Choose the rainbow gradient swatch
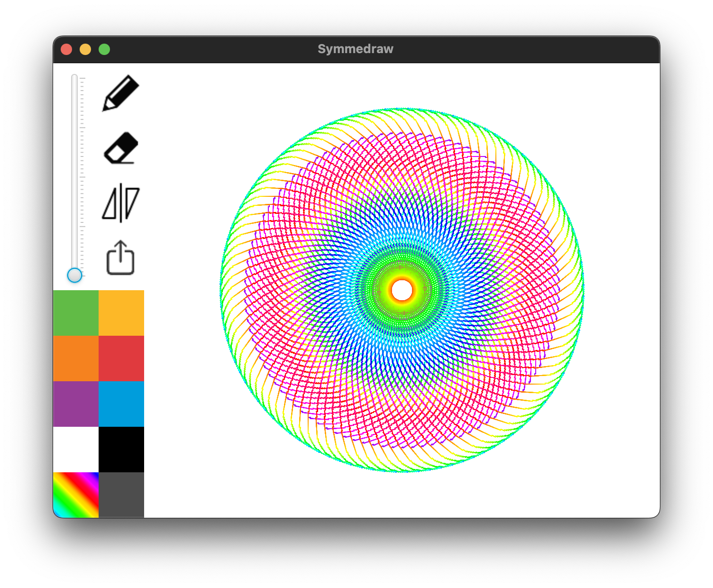This screenshot has width=713, height=588. tap(76, 495)
